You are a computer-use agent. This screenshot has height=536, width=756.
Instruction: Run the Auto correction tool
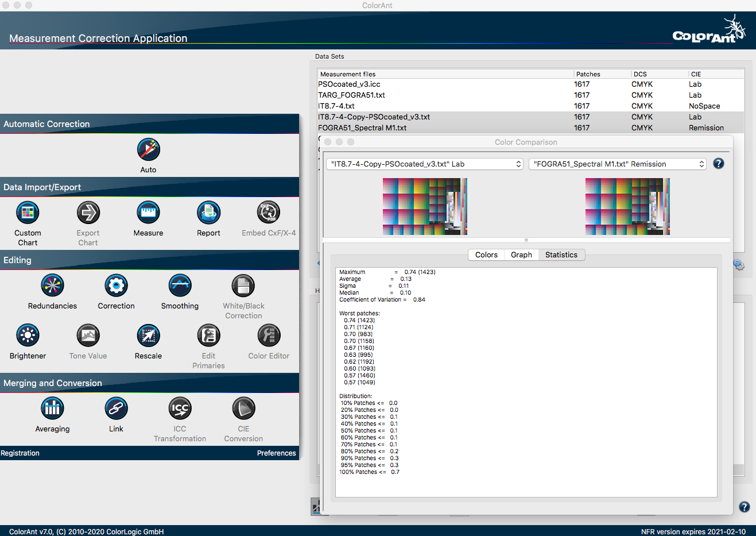(x=148, y=149)
